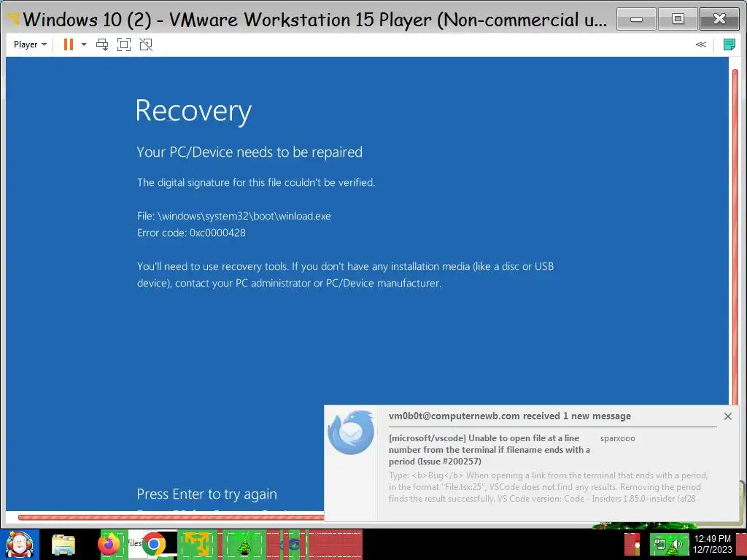Screen dimensions: 747x560
Task: Click the digital signature couldn't be verified line
Action: [x=256, y=182]
